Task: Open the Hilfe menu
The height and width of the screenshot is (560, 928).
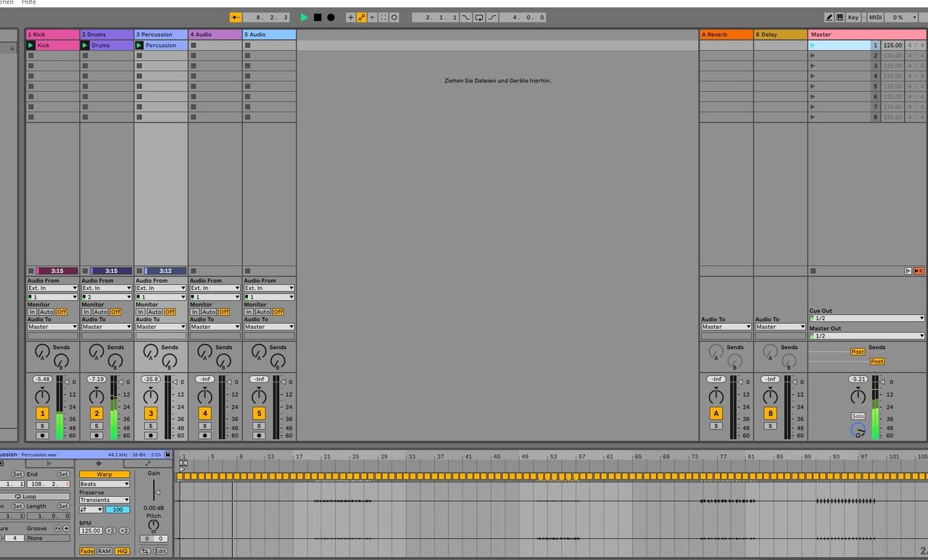Action: coord(29,3)
